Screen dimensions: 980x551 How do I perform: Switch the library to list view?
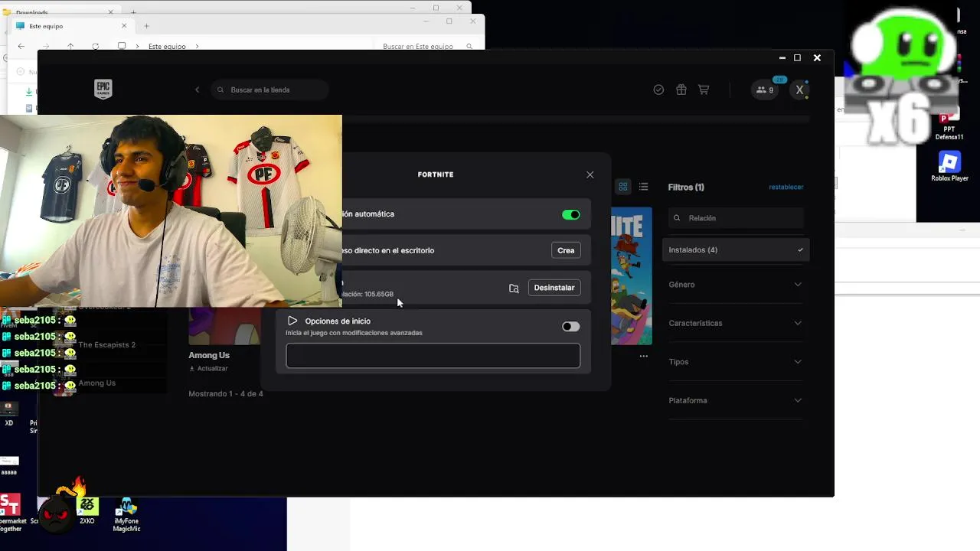(x=643, y=187)
